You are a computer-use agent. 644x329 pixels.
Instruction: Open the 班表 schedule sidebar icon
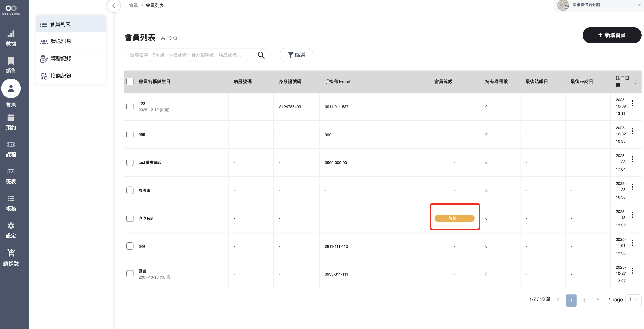pyautogui.click(x=11, y=172)
